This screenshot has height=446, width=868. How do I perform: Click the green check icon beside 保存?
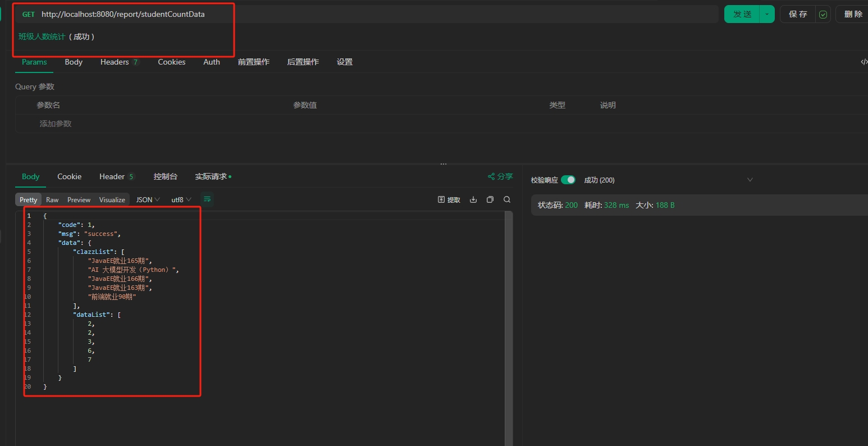click(823, 14)
